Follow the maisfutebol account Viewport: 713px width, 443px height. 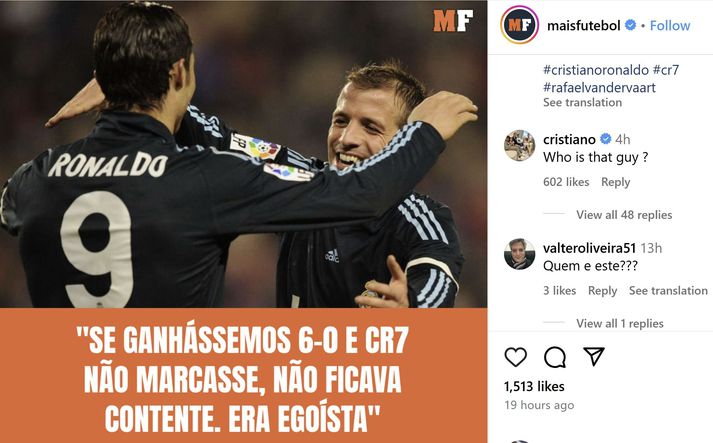pos(670,25)
